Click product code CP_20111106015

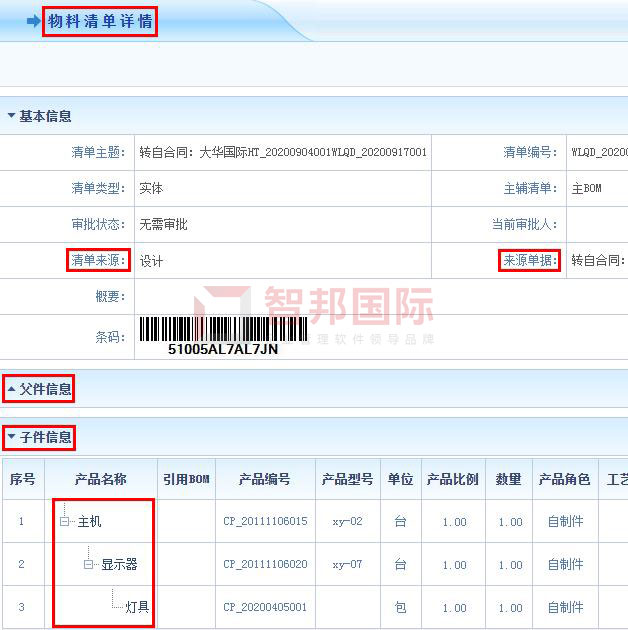point(265,521)
